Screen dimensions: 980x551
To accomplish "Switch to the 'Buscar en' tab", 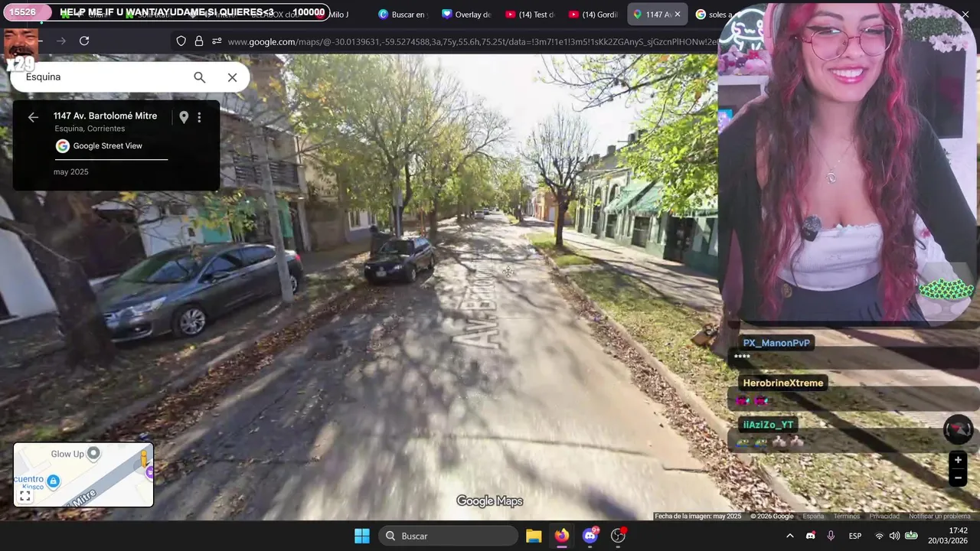I will tap(403, 15).
